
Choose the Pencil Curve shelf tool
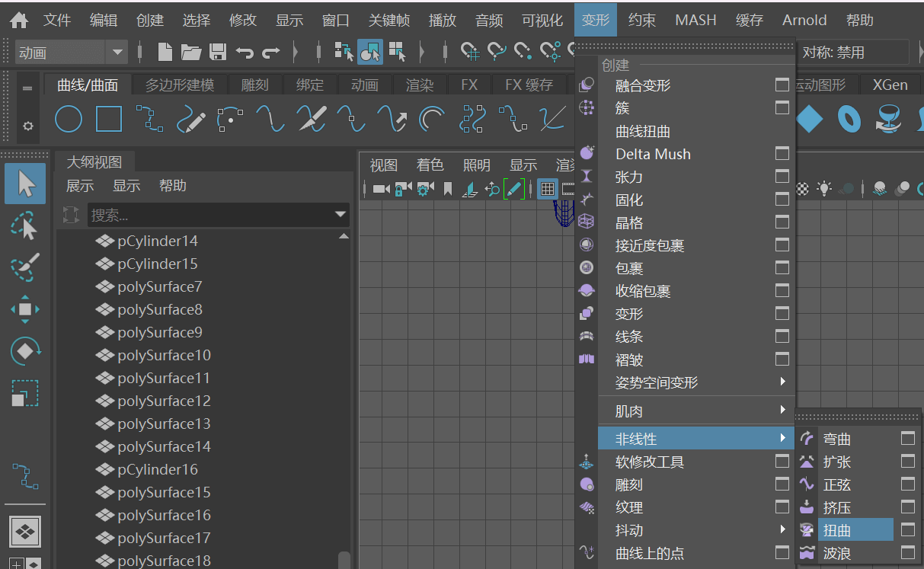[x=190, y=119]
